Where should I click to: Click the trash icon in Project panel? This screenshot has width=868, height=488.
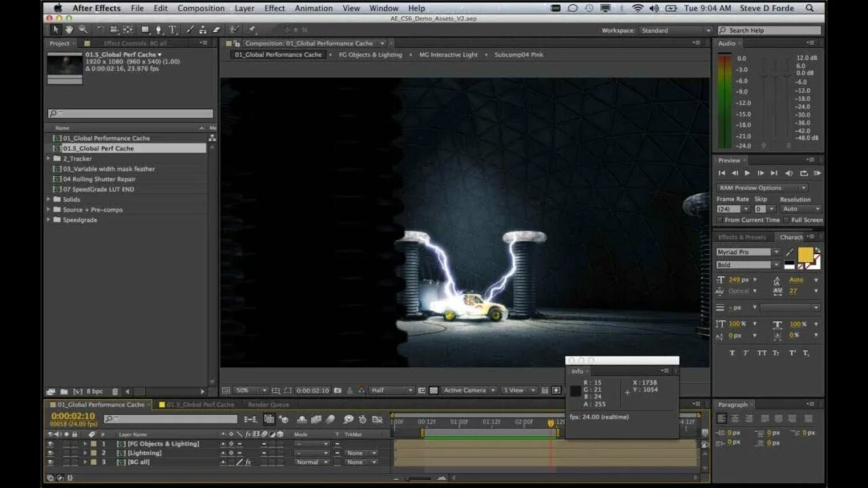pyautogui.click(x=115, y=391)
